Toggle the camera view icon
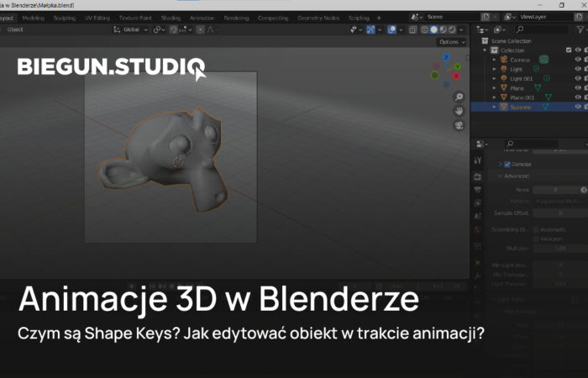588x378 pixels. click(459, 125)
